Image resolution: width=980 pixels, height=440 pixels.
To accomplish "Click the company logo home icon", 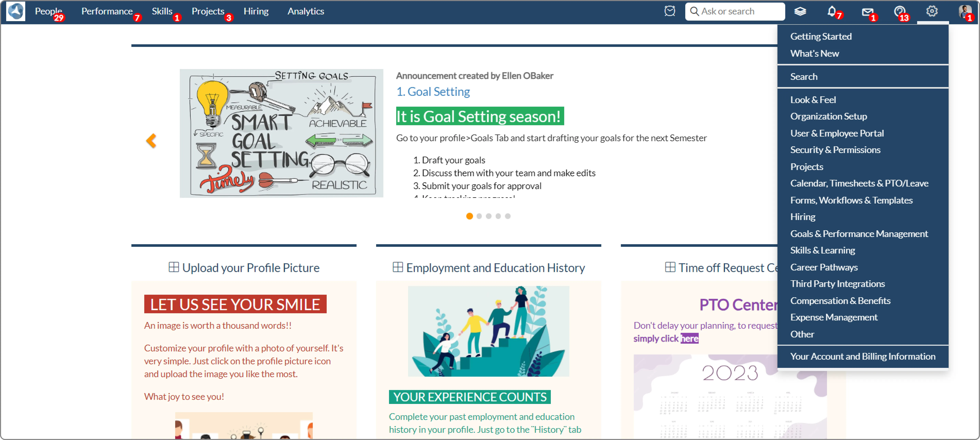I will click(16, 11).
